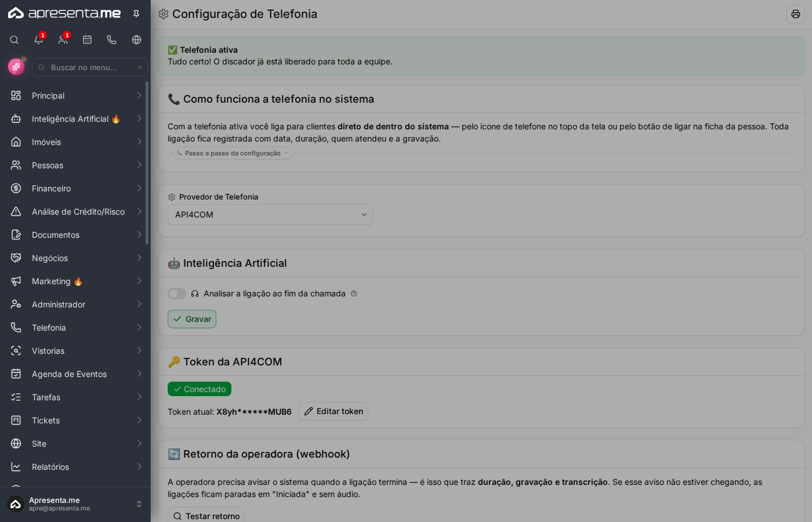The image size is (812, 522).
Task: Click the Testar retorno button
Action: coord(206,516)
